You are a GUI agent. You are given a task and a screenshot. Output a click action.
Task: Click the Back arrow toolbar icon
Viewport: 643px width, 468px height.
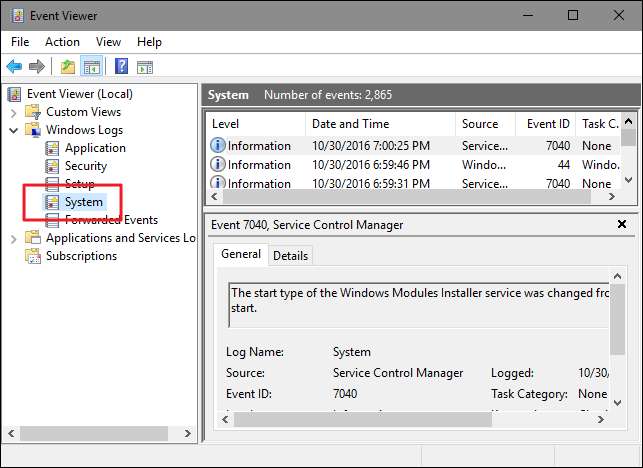[x=14, y=67]
